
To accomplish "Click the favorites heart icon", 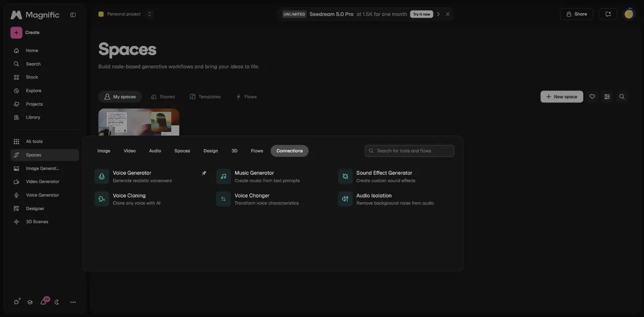I will pyautogui.click(x=592, y=96).
